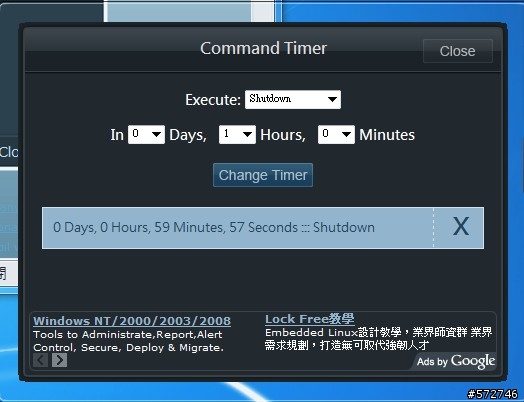Click the arrow on the Hours selector
Viewport: 524px width, 402px height.
pyautogui.click(x=247, y=134)
